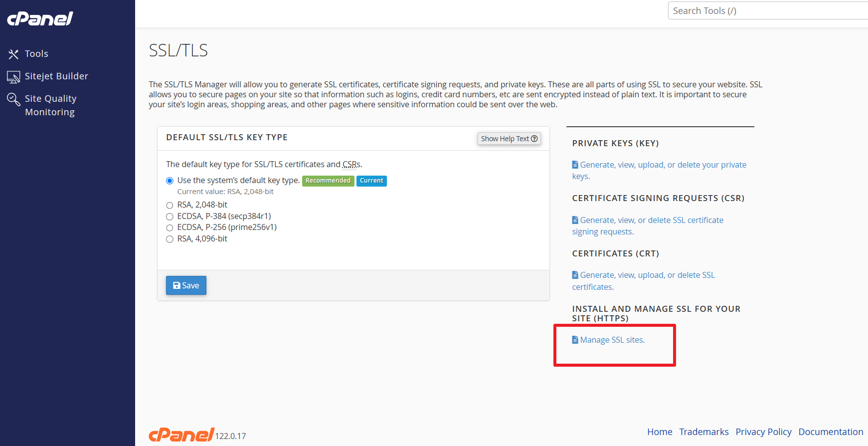Click the Sitejet Builder monitor icon

click(x=13, y=77)
